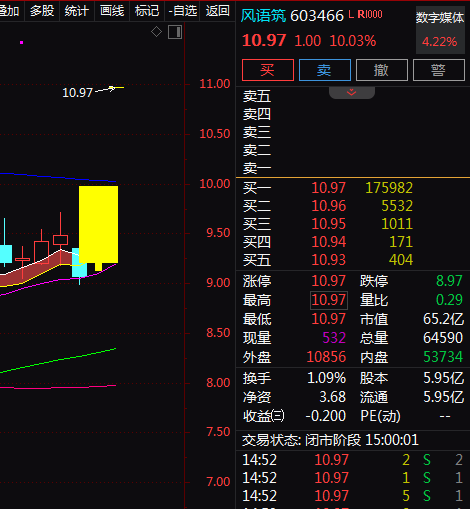Click 总量 value 64590
Viewport: 470px width, 509px height.
(443, 338)
